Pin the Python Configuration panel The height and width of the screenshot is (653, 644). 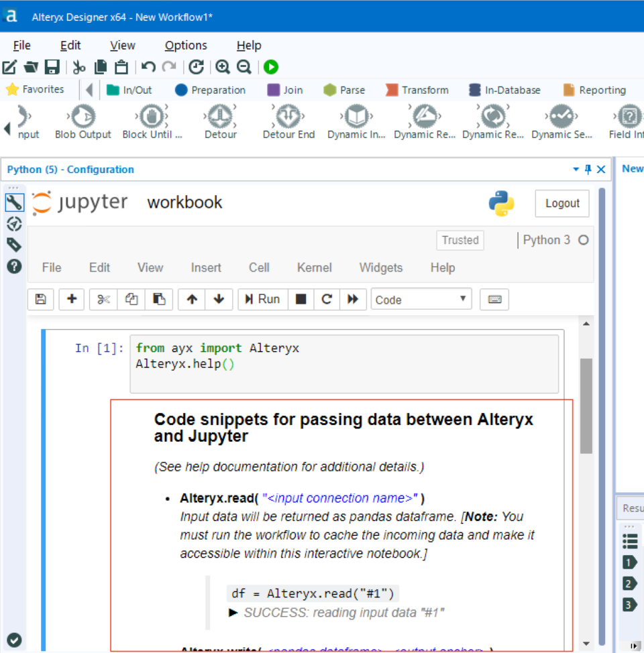click(x=587, y=169)
